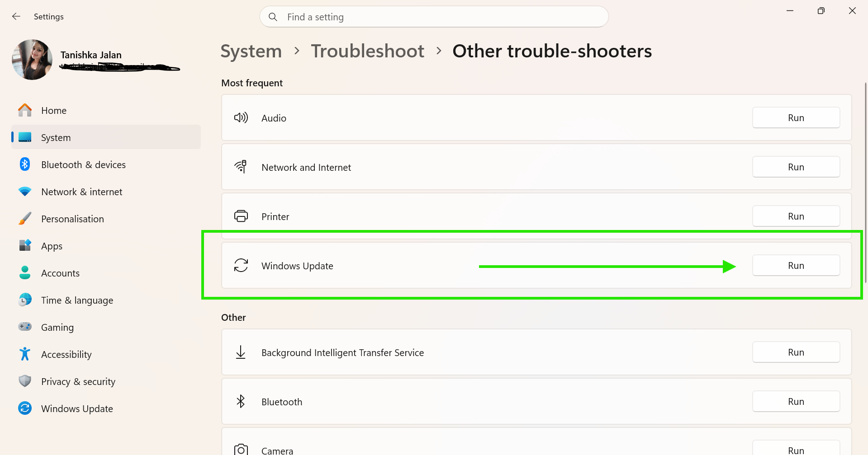Run the Printer troubleshooter
Viewport: 868px width, 455px height.
point(796,216)
